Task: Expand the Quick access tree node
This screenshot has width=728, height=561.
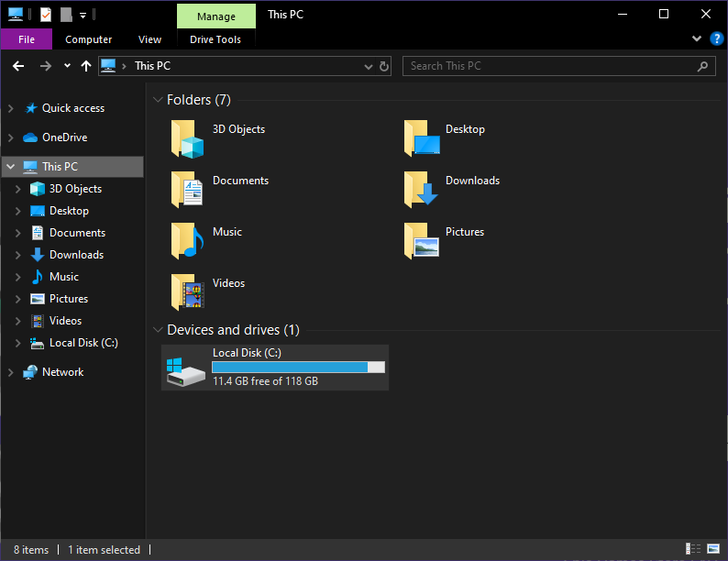Action: click(x=11, y=108)
